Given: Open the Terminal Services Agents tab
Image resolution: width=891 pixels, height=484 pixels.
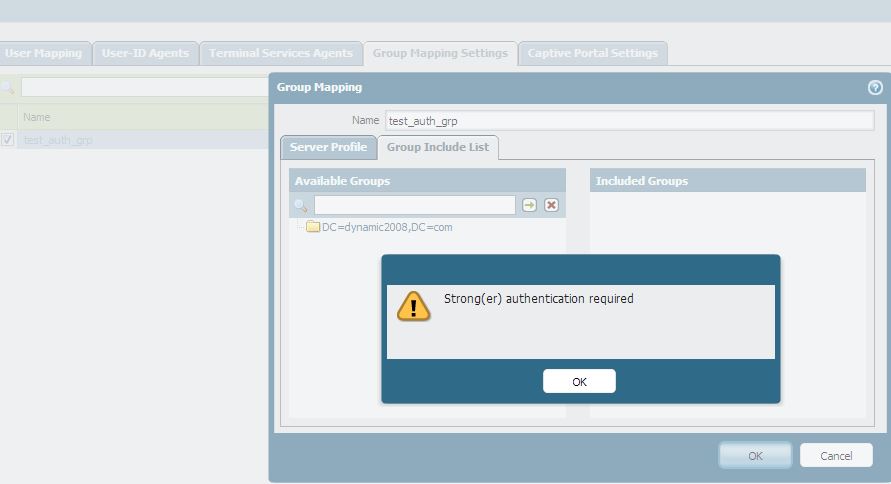Looking at the screenshot, I should click(281, 53).
